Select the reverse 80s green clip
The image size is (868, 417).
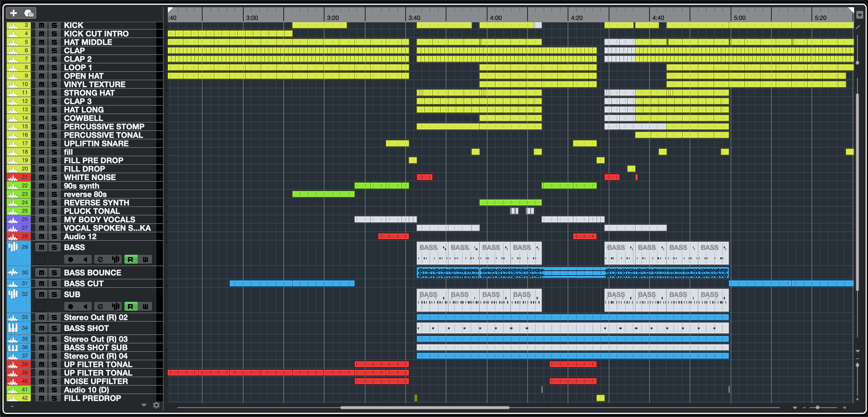(324, 194)
